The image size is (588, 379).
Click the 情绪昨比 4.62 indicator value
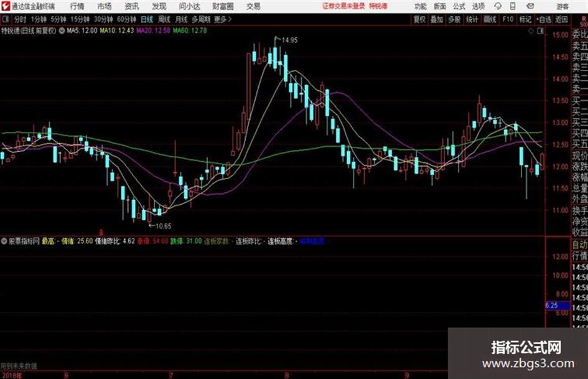pos(114,241)
